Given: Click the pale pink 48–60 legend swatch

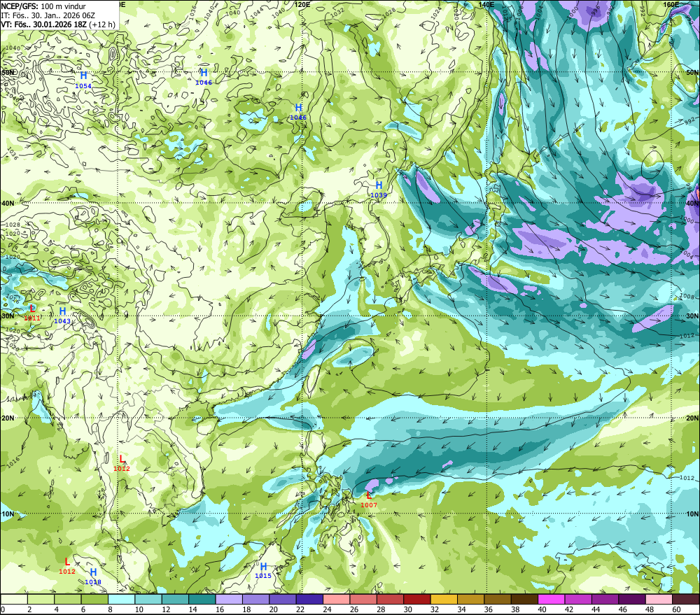Looking at the screenshot, I should pyautogui.click(x=659, y=599).
